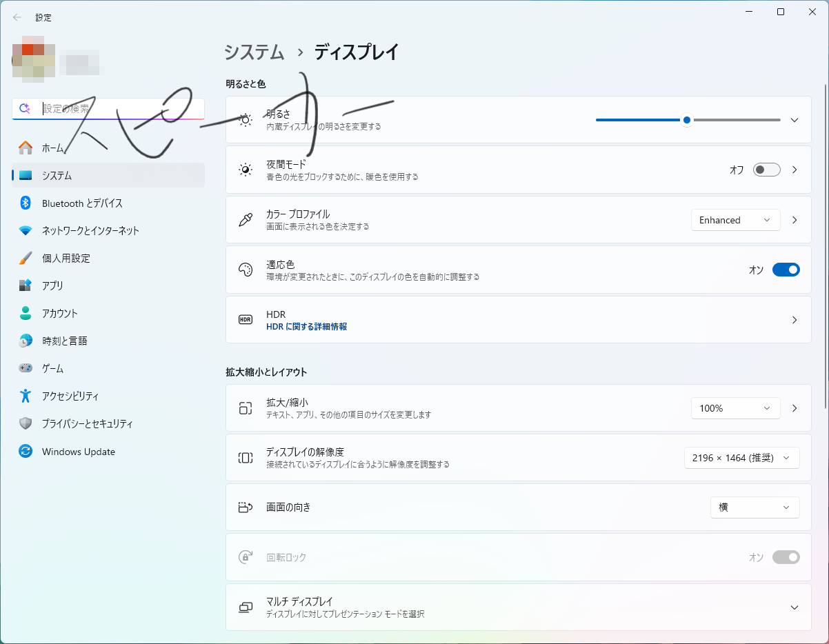Click the color profile eyedropper icon
Screen dimensions: 829x644
pos(246,219)
